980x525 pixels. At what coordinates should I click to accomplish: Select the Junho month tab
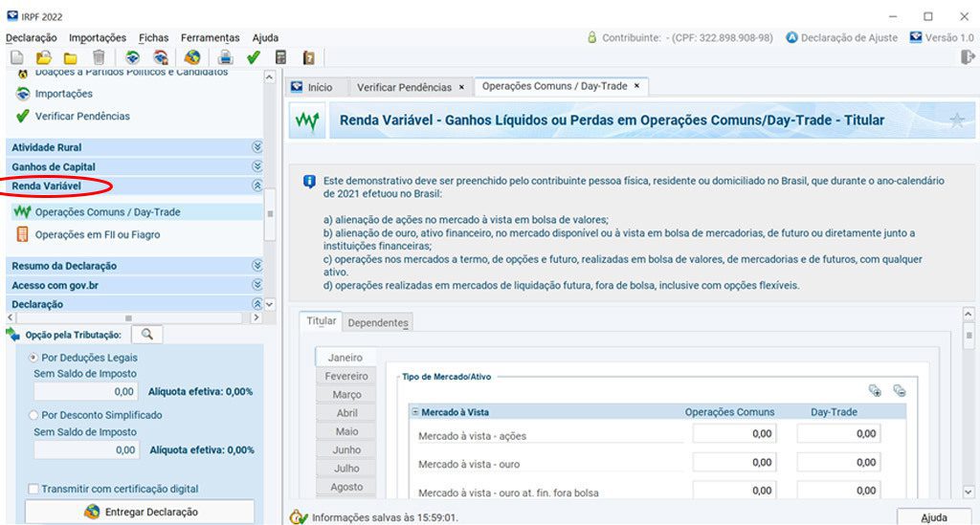click(346, 450)
